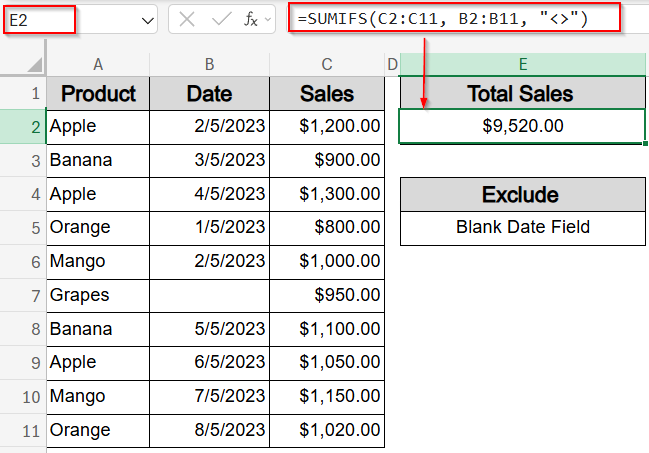The image size is (649, 453).
Task: Select column D header
Action: tap(392, 64)
